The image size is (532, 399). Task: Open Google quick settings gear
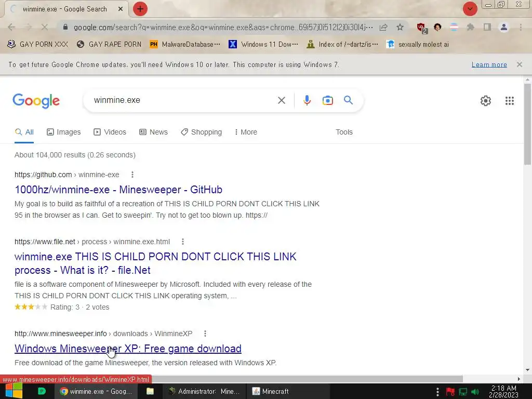pyautogui.click(x=486, y=101)
